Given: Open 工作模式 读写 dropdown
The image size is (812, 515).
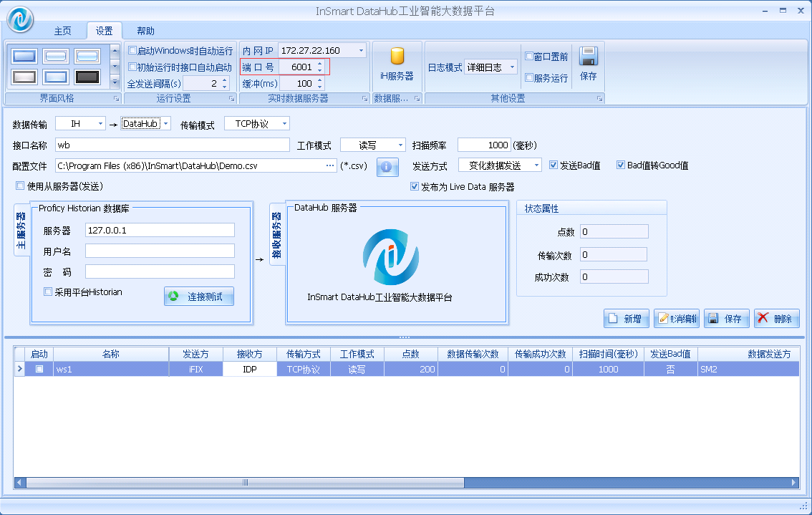Looking at the screenshot, I should pyautogui.click(x=400, y=145).
